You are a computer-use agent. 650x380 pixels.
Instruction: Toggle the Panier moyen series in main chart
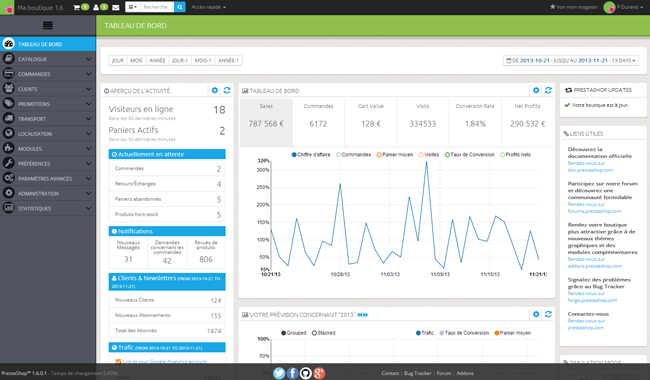click(x=395, y=155)
